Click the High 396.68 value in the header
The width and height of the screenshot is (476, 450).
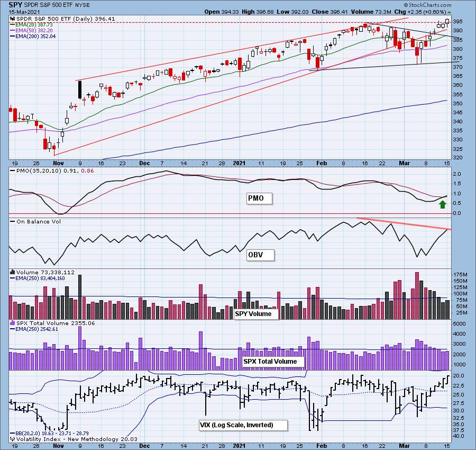[259, 12]
